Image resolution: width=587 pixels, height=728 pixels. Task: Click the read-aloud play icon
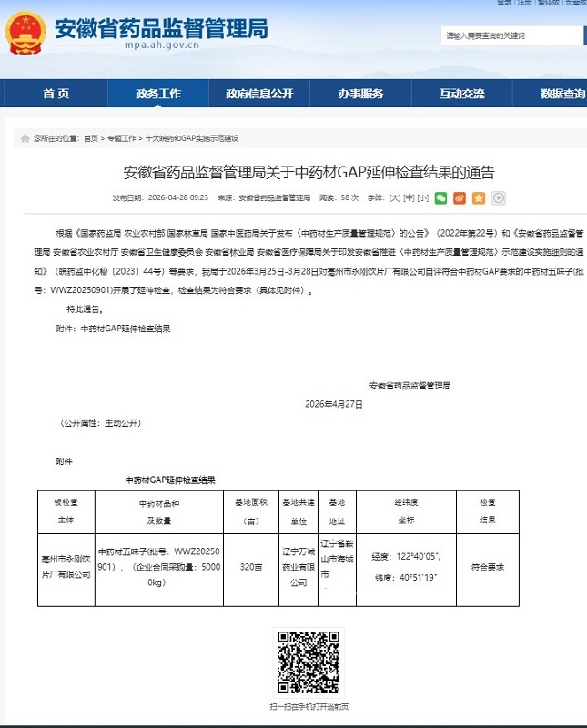pos(498,198)
